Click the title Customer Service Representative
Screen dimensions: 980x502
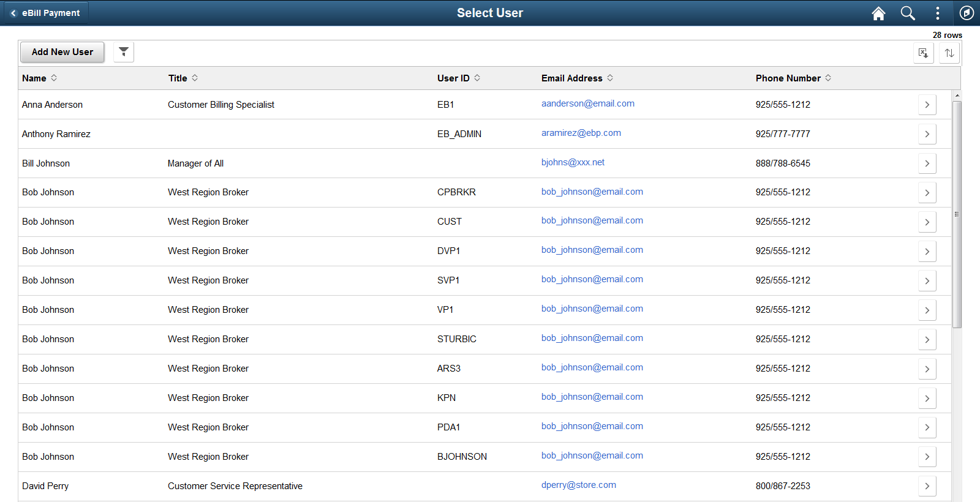235,486
